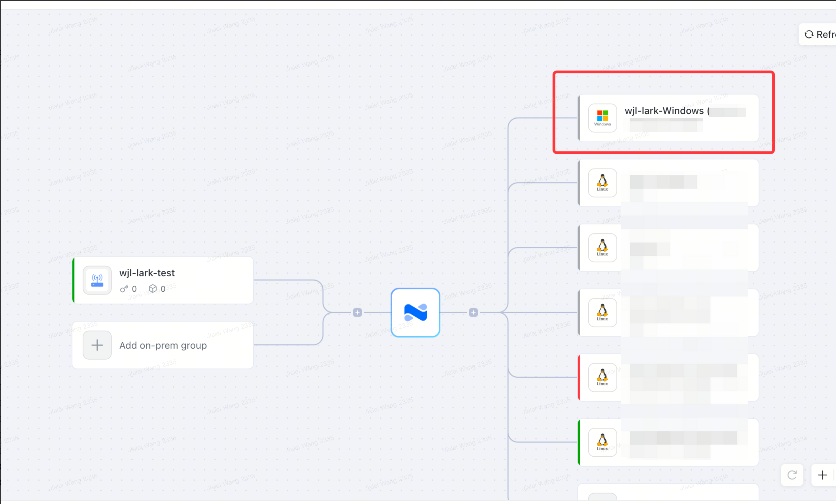Open the Linux node with red status bar
836x504 pixels.
click(x=668, y=378)
